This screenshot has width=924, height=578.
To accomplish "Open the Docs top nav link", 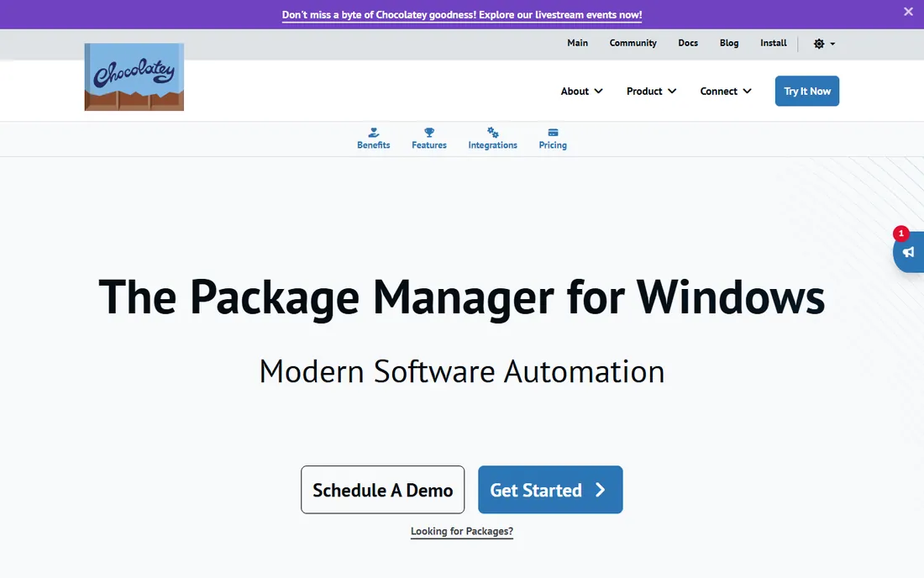I will (x=688, y=43).
